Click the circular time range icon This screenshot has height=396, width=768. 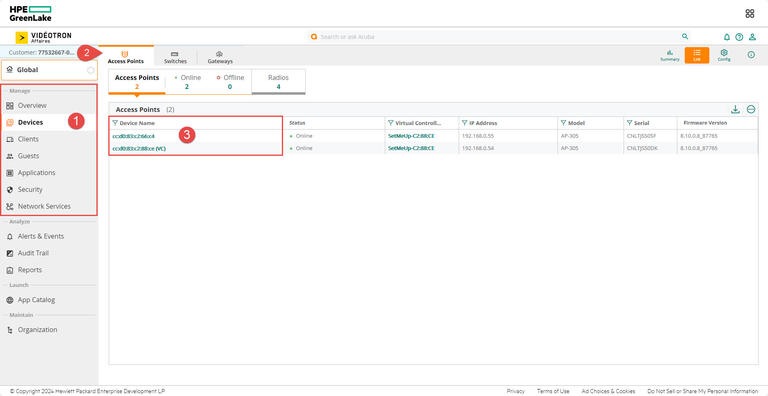click(x=751, y=55)
